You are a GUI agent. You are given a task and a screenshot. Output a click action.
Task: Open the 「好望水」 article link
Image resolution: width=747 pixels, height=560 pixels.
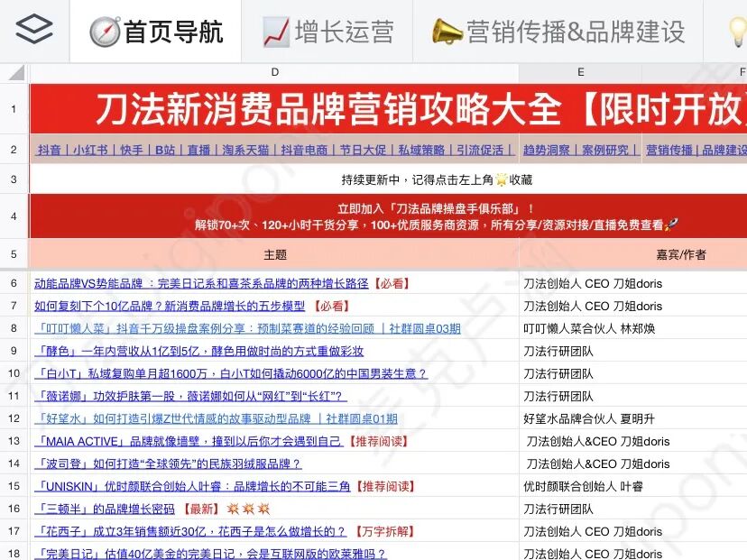coord(216,418)
